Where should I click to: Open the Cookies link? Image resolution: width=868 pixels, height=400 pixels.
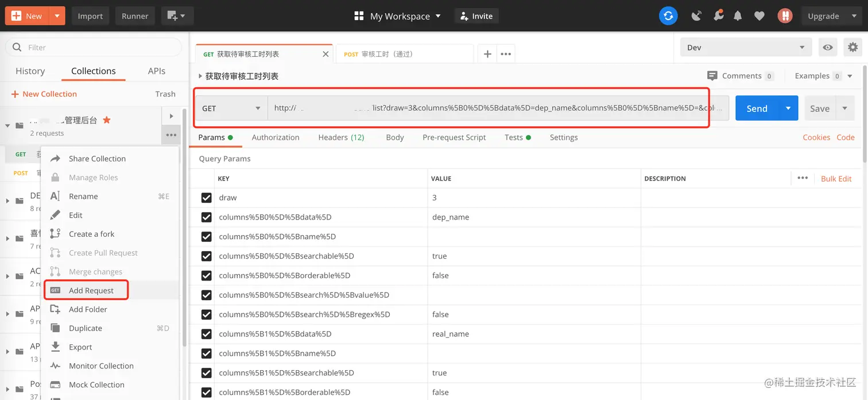click(816, 137)
